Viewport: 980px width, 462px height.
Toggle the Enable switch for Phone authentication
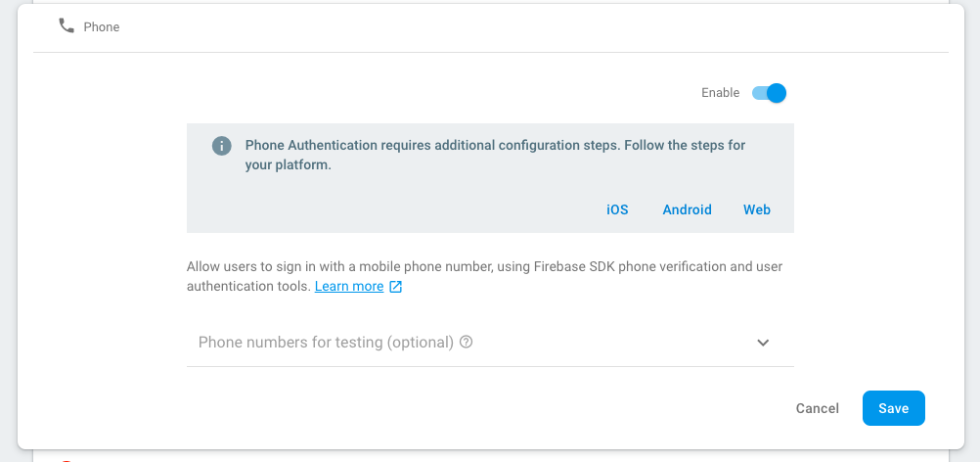pyautogui.click(x=769, y=93)
